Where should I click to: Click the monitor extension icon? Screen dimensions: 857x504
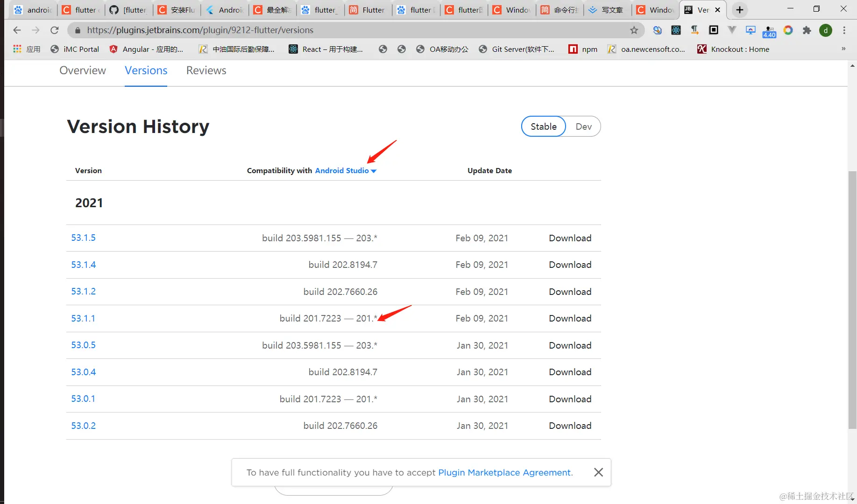coord(751,30)
